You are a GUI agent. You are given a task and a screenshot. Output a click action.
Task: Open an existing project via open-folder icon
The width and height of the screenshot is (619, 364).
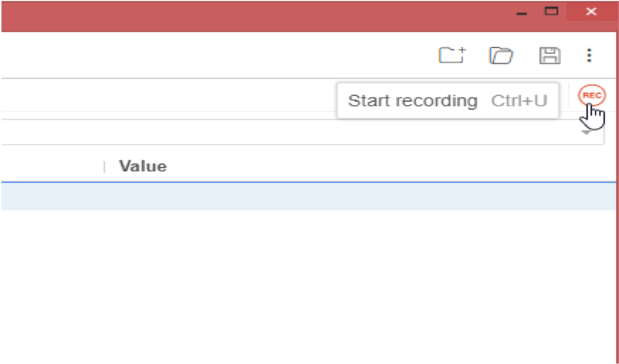pyautogui.click(x=501, y=56)
